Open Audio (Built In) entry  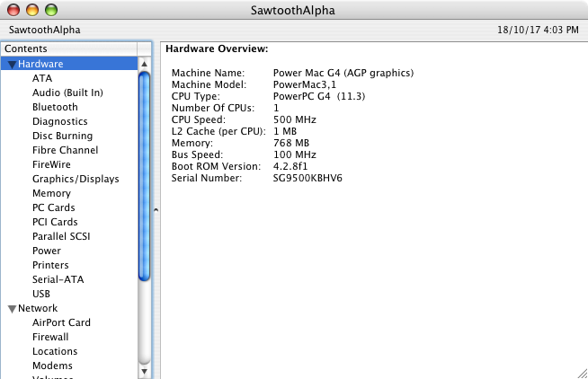tap(67, 93)
